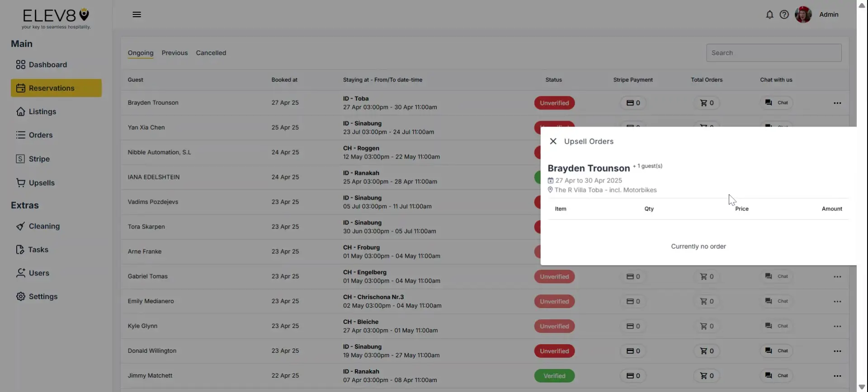Open Stripe payment for Kyle Glynn
The height and width of the screenshot is (392, 868).
tap(633, 326)
